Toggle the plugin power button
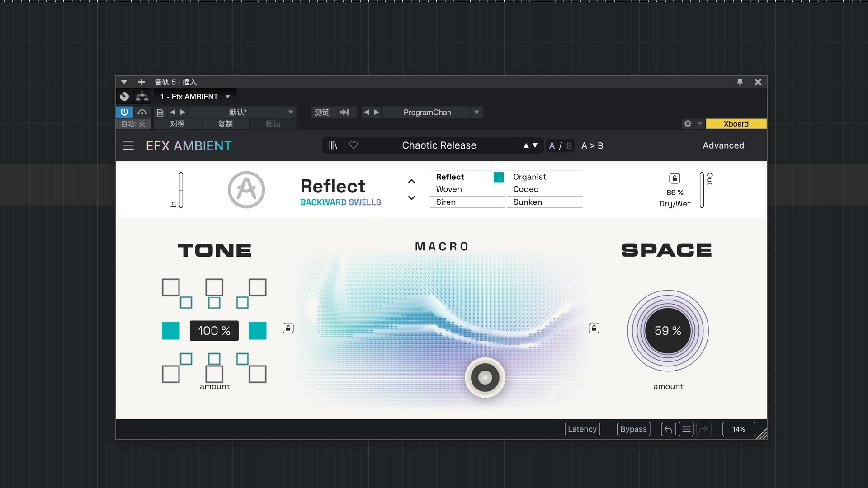Viewport: 868px width, 488px height. 124,112
